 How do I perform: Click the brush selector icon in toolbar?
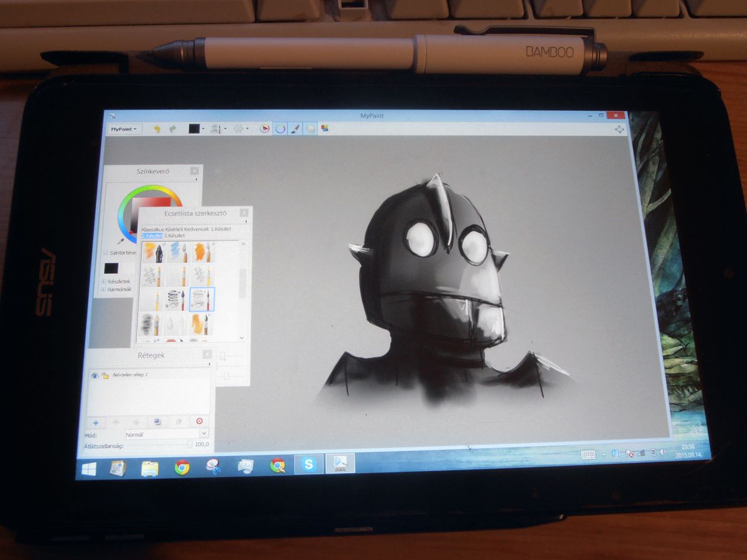216,129
